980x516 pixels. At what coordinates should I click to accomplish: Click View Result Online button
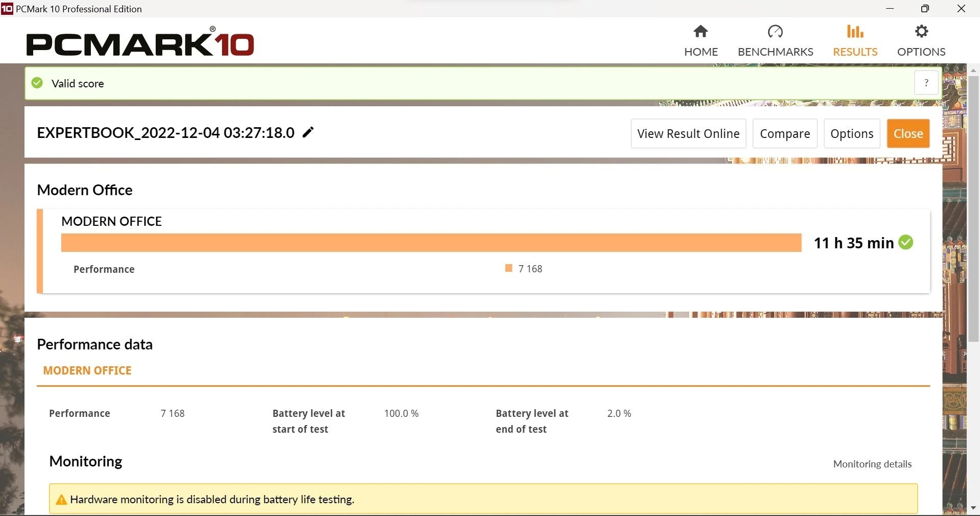click(x=689, y=134)
